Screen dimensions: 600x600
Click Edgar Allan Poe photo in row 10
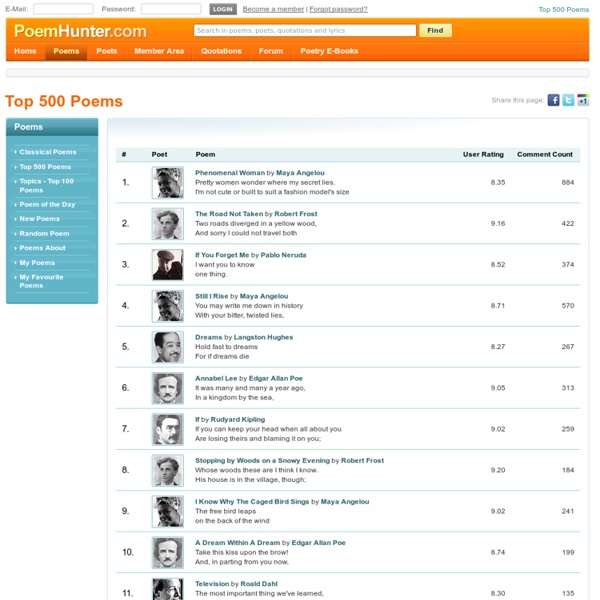[168, 553]
